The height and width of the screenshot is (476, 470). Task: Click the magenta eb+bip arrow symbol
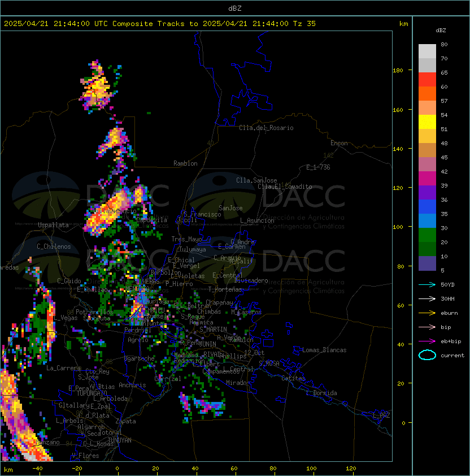coord(427,341)
